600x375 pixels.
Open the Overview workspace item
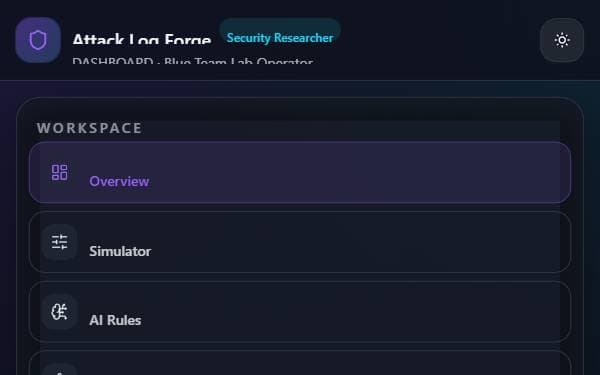300,172
